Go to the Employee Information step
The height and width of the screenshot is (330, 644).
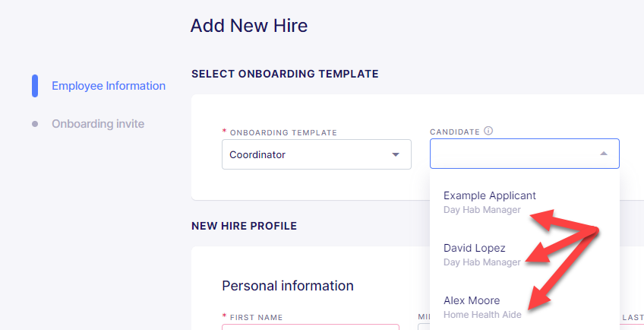[109, 86]
